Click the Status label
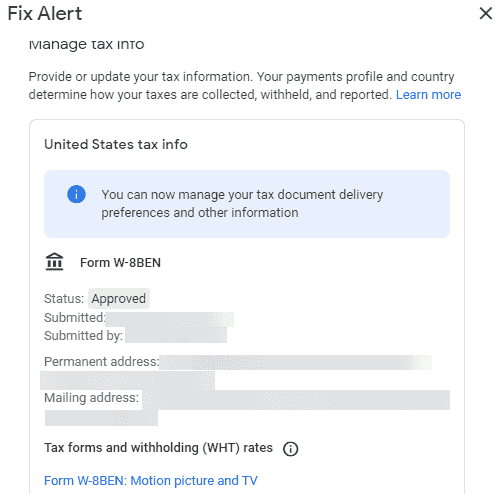The width and height of the screenshot is (503, 503). click(64, 299)
